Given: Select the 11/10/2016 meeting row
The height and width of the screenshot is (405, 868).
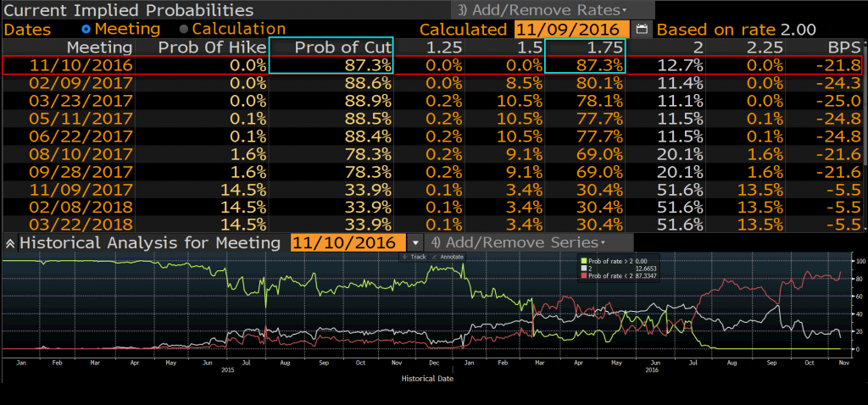Looking at the screenshot, I should 433,65.
